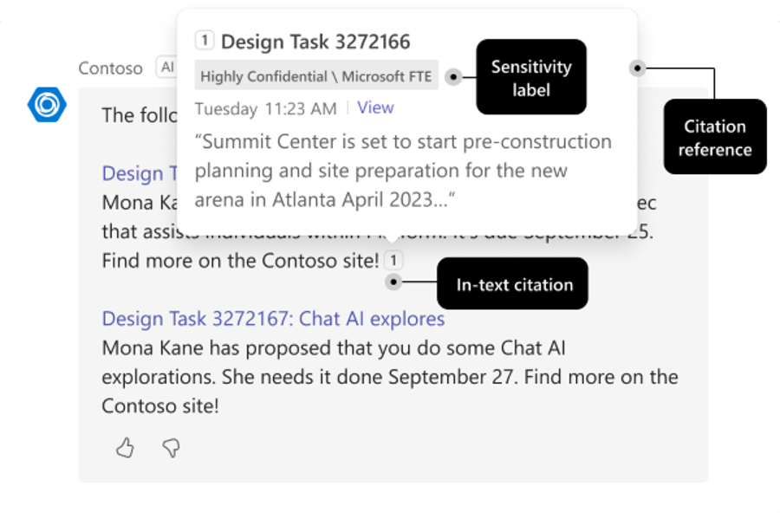Click the Citation reference callout
This screenshot has width=780, height=532.
(x=714, y=137)
